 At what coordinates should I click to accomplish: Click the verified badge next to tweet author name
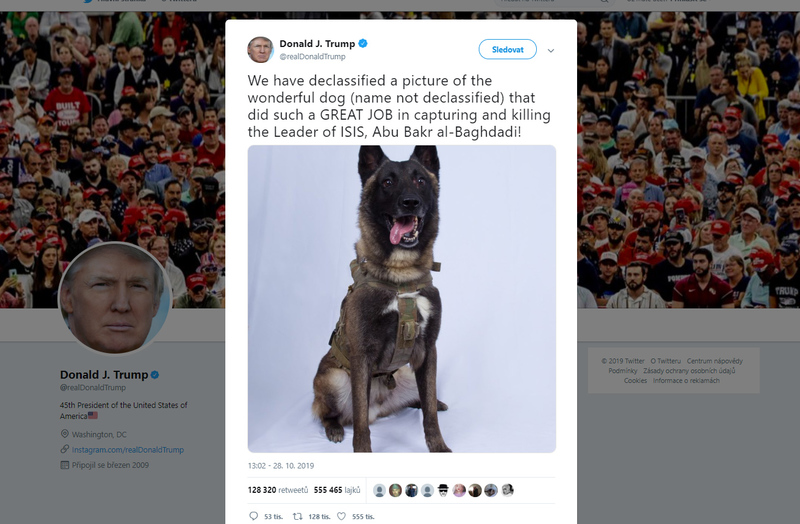(x=363, y=43)
